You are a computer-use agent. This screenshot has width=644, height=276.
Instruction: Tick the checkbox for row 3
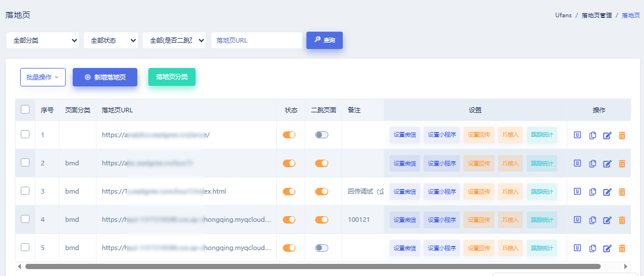(25, 191)
